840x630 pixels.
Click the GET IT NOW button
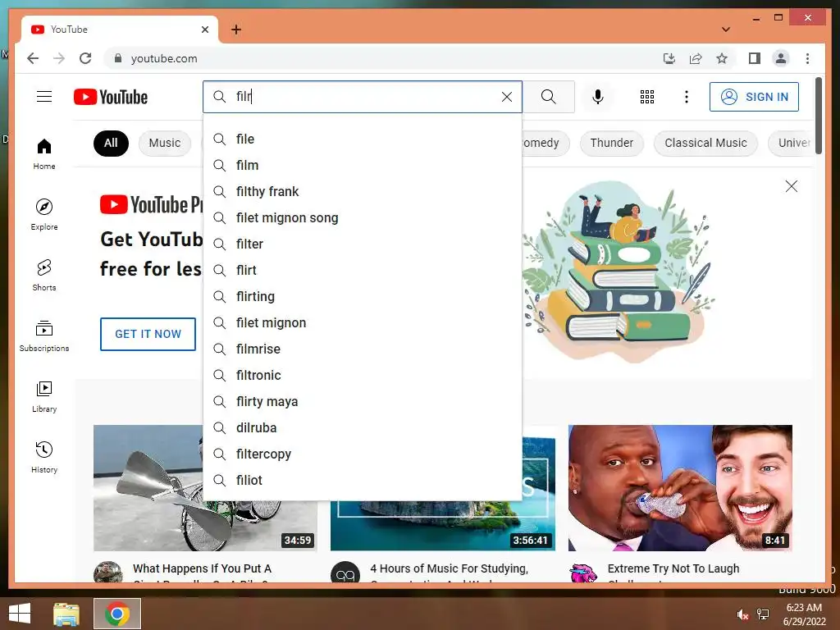(148, 334)
